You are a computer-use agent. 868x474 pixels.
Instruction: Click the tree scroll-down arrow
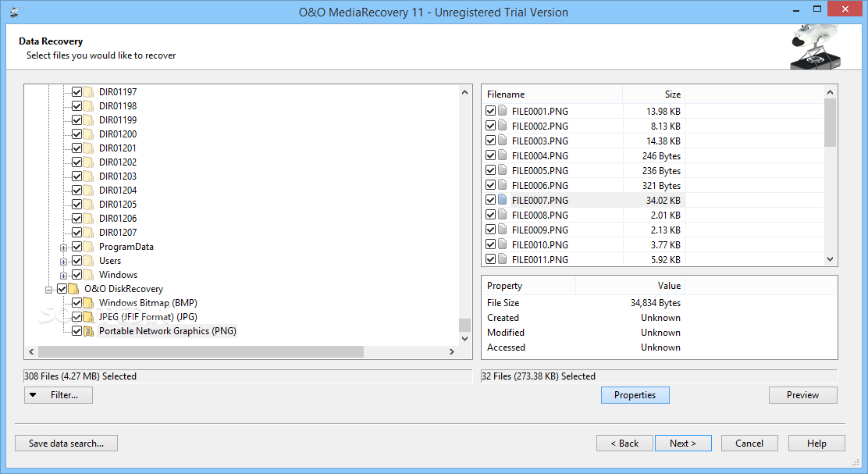click(464, 338)
